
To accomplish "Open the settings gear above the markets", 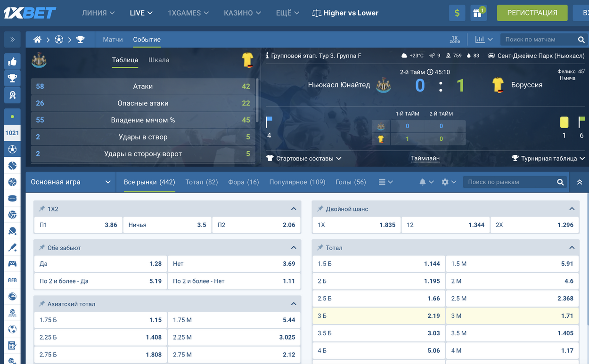I will (445, 182).
